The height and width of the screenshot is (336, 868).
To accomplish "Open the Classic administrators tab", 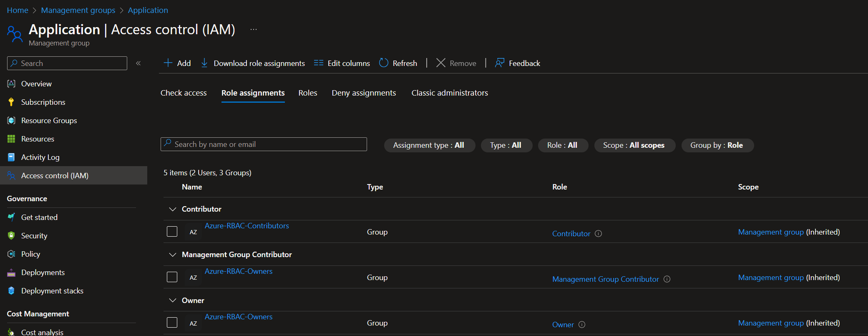I will 450,93.
